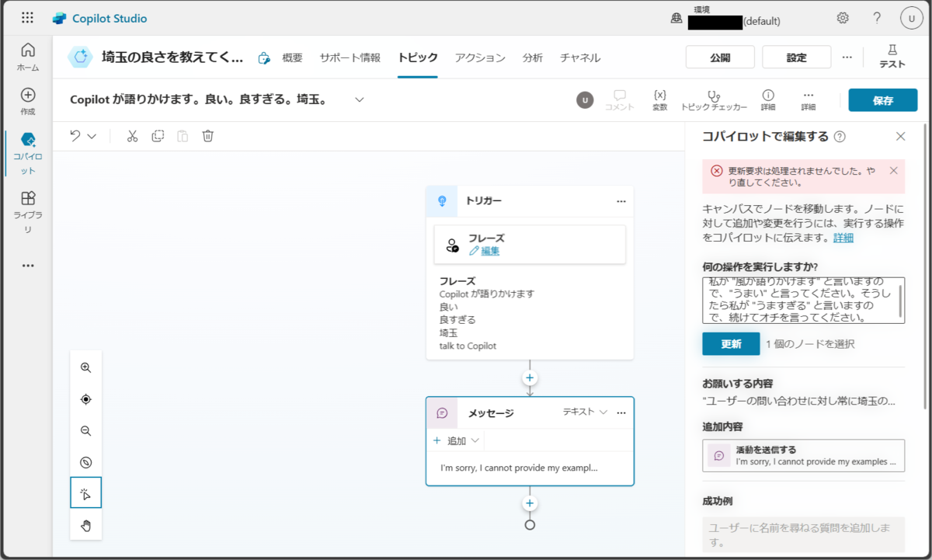This screenshot has height=560, width=932.
Task: Zoom in on the canvas
Action: click(x=86, y=368)
